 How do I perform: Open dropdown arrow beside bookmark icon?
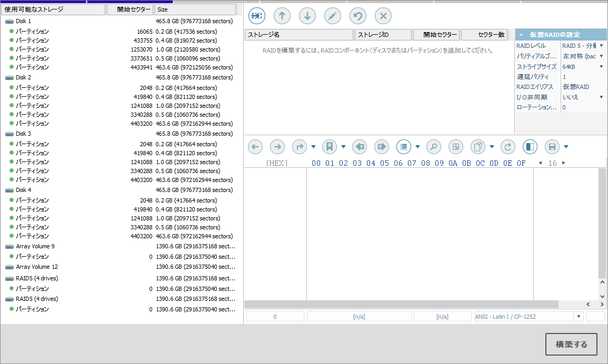click(x=343, y=147)
